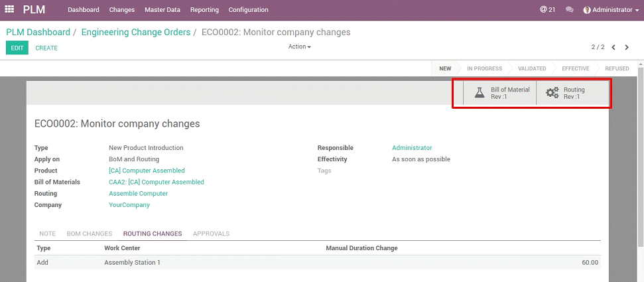Navigate to Engineering Change Orders breadcrumb

point(135,33)
